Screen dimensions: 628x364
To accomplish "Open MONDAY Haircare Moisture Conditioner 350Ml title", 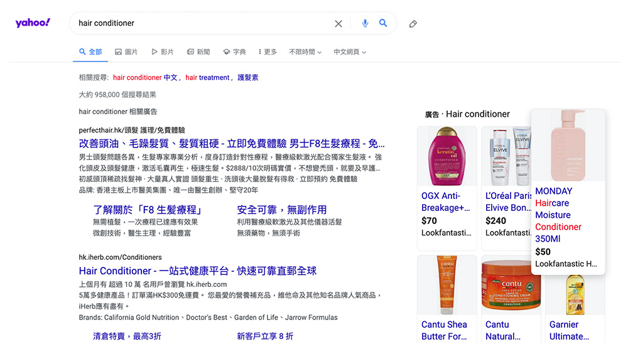I will pyautogui.click(x=558, y=215).
